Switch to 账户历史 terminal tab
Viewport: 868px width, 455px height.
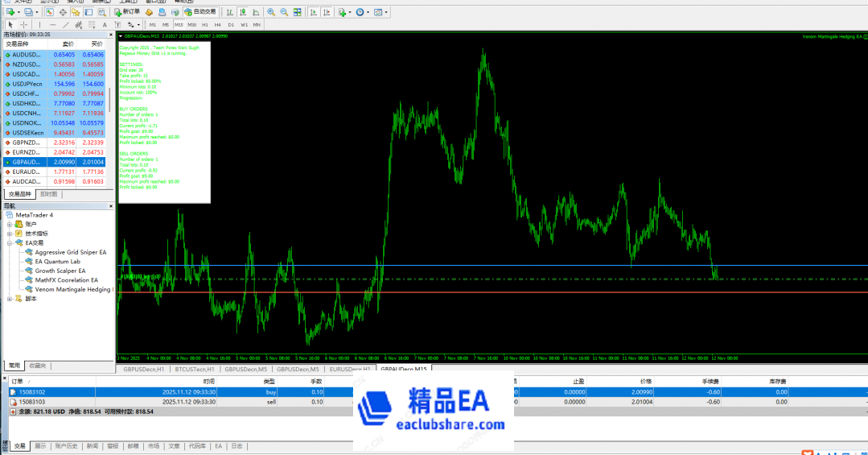66,445
